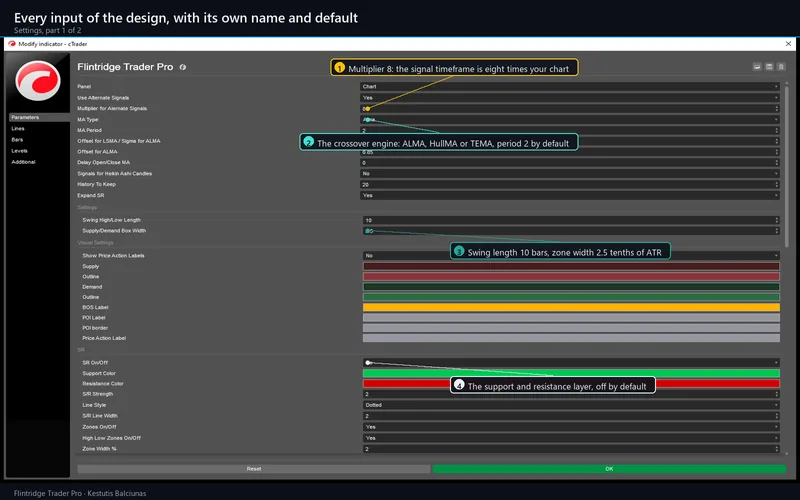
Task: Close the Modify indicator window
Action: coord(788,44)
